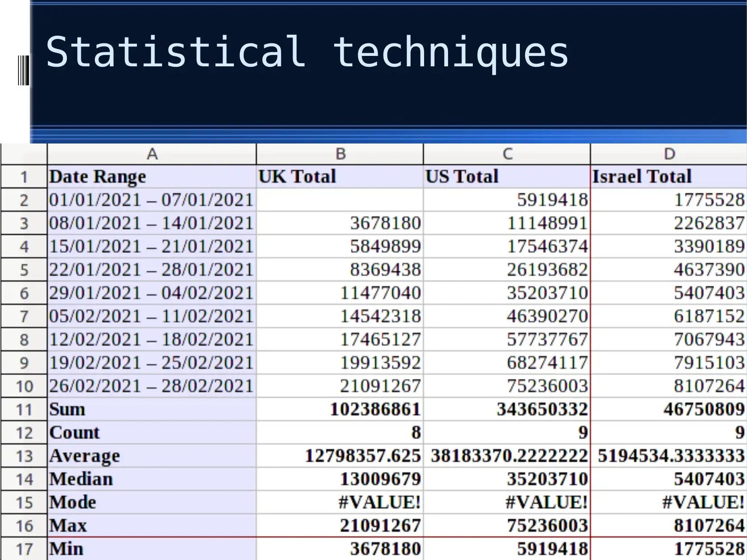The width and height of the screenshot is (747, 560).
Task: Select UK value 5849899
Action: pyautogui.click(x=340, y=246)
